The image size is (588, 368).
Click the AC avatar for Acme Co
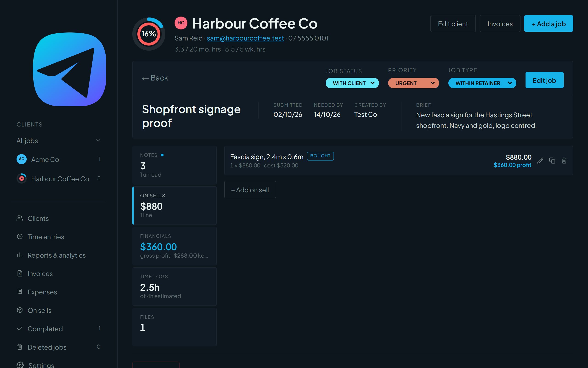pyautogui.click(x=22, y=159)
